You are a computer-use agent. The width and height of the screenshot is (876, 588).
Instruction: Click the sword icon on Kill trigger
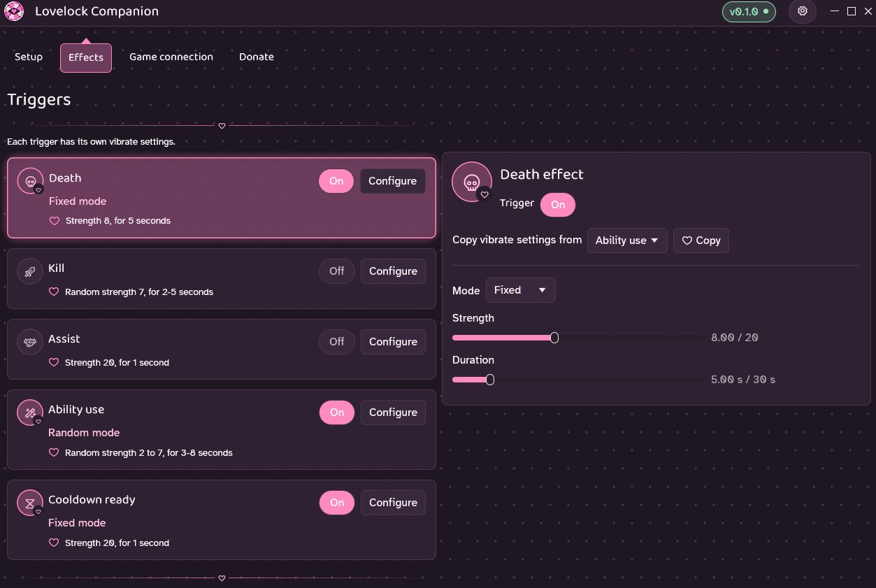(30, 272)
